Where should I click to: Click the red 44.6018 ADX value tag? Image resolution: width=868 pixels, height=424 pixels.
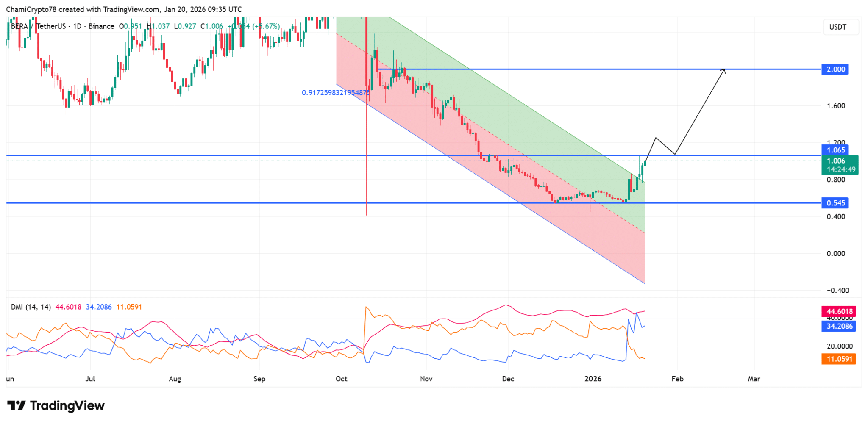click(839, 311)
